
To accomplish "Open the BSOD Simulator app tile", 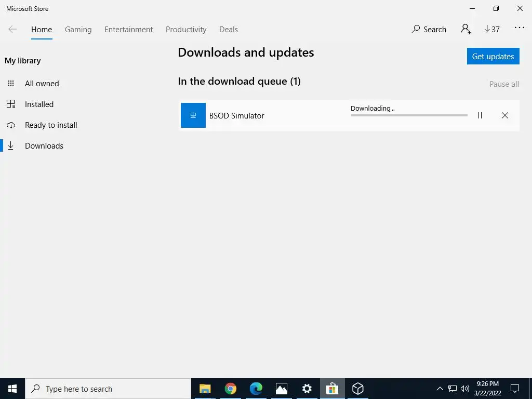I will (193, 115).
